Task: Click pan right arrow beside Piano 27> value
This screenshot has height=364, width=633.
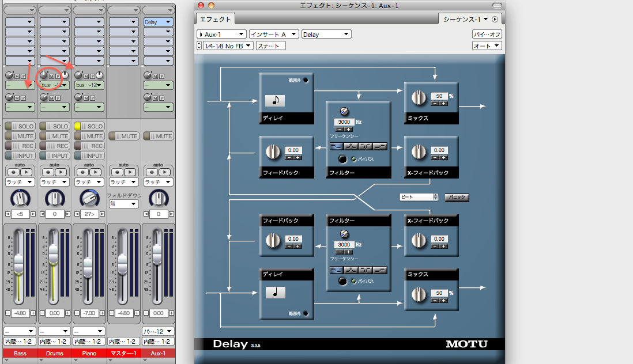Action: click(103, 214)
